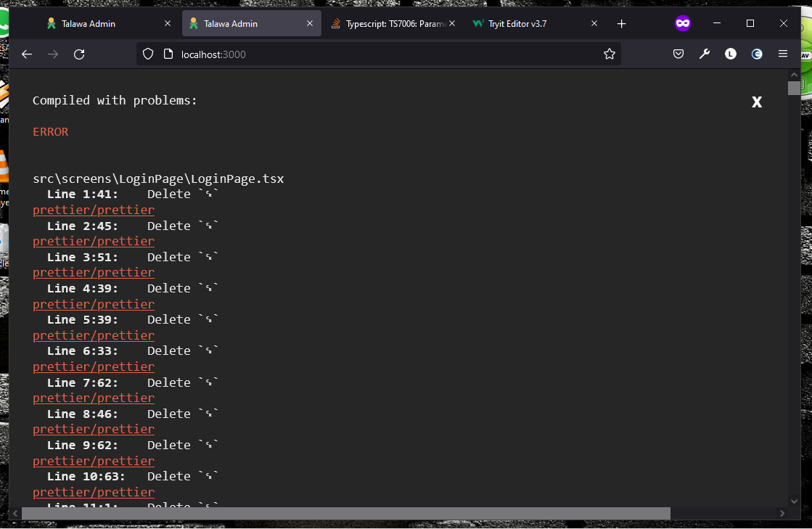Click the L extension icon

(x=731, y=54)
